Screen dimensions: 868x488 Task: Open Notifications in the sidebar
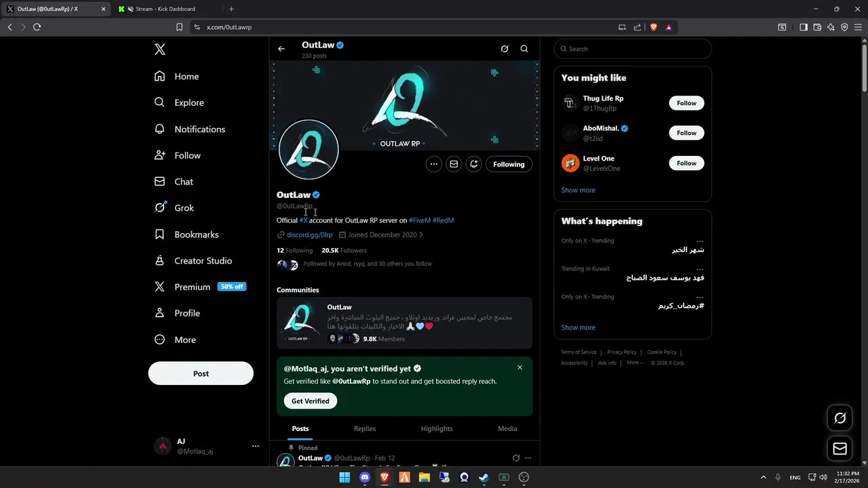(x=190, y=129)
